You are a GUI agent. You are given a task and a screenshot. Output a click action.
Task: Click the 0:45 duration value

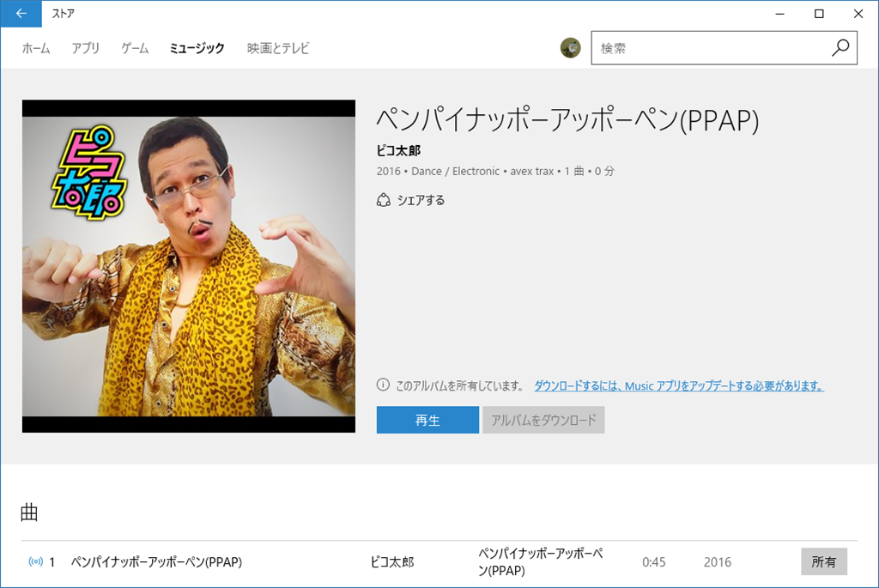[x=653, y=561]
